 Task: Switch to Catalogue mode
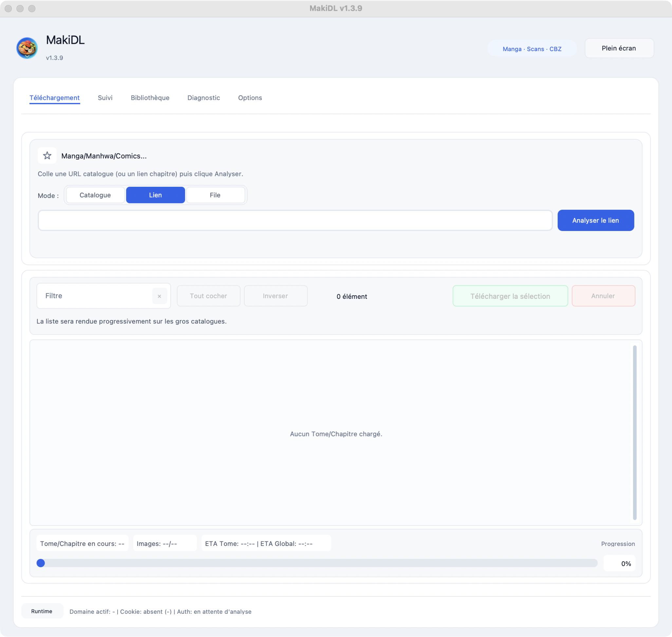(95, 195)
